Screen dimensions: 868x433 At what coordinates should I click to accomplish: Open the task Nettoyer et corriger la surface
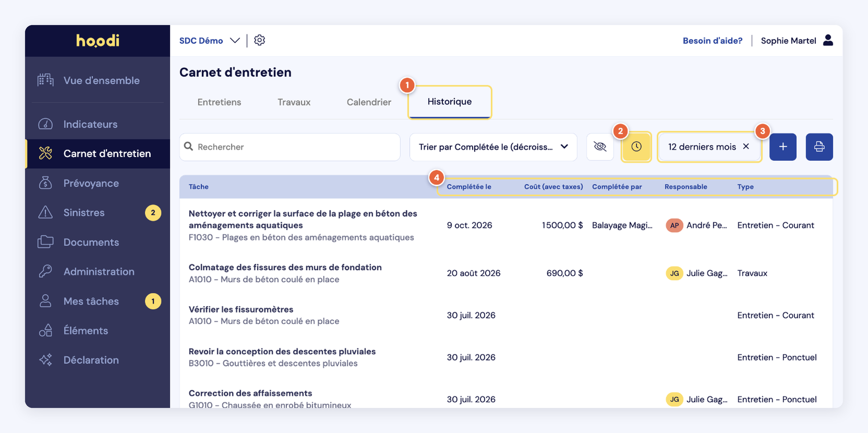pos(303,219)
